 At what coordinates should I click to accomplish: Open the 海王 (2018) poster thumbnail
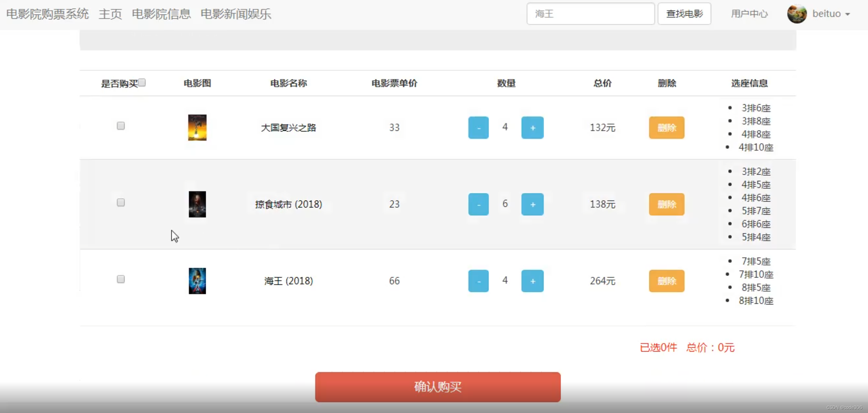click(197, 281)
